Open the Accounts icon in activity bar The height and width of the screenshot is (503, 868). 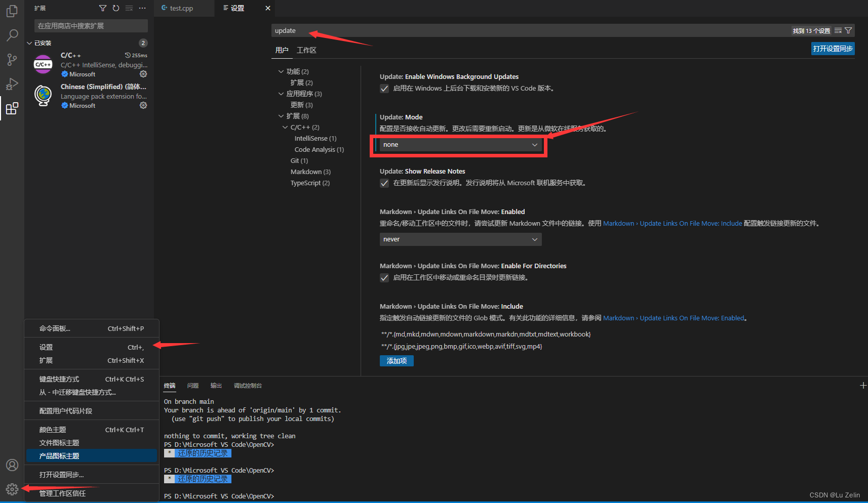[12, 465]
